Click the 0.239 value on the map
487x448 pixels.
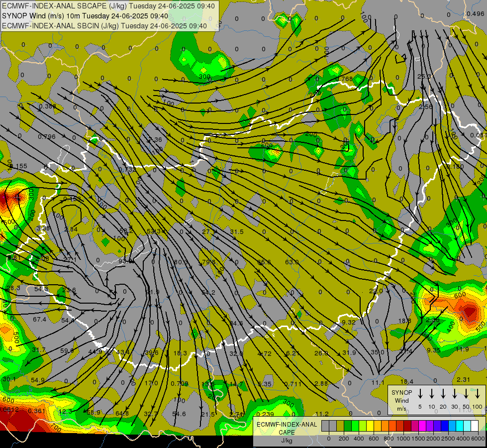point(265,414)
